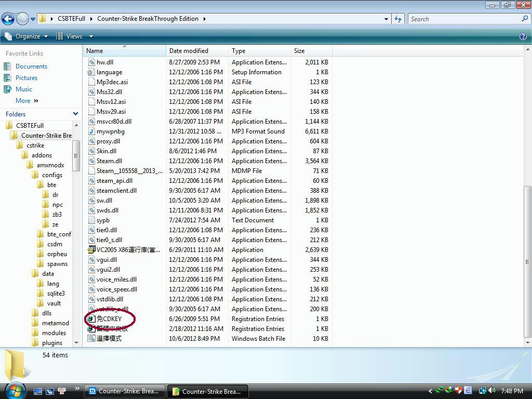Click the volume speaker tray icon
Screen dimensions: 532x399
(492, 391)
